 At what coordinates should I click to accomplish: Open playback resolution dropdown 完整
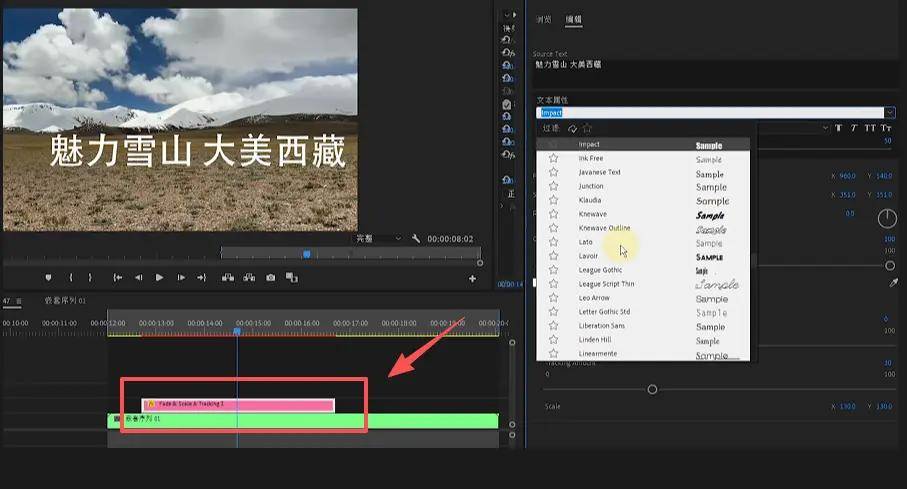378,238
